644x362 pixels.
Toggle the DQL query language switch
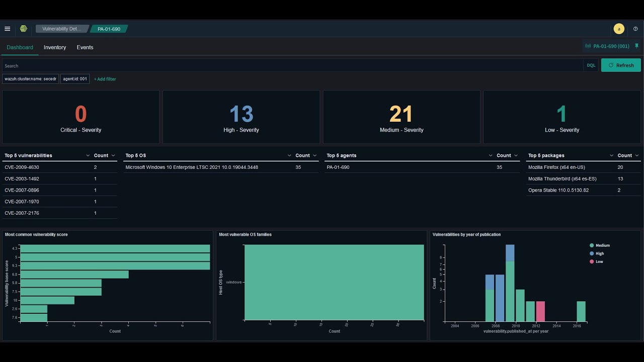[x=591, y=65]
